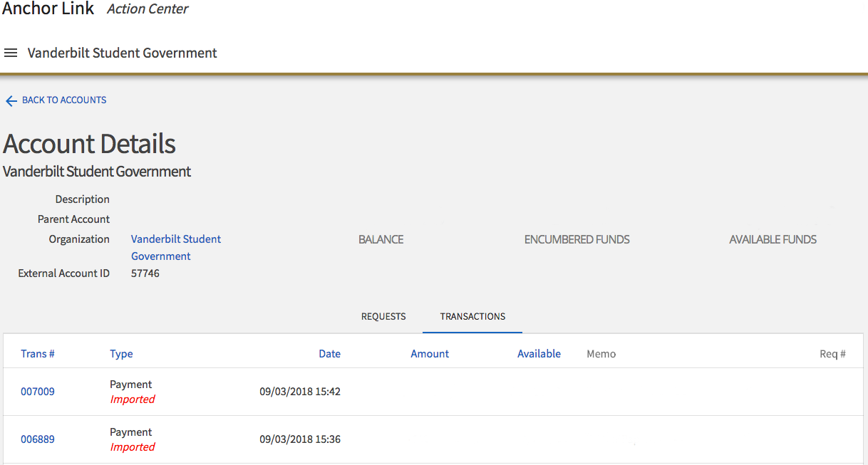Sort by Trans # column
This screenshot has width=868, height=465.
pyautogui.click(x=38, y=354)
